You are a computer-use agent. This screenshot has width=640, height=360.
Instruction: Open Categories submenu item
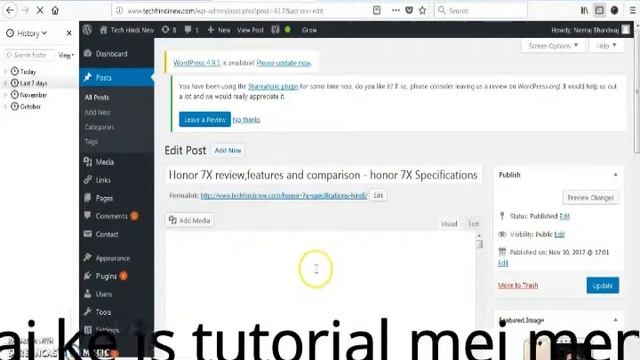[99, 127]
